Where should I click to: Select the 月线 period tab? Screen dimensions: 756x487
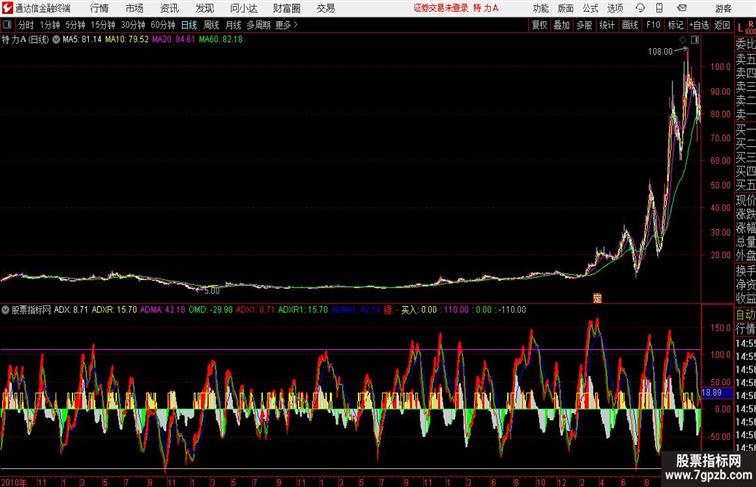[233, 25]
